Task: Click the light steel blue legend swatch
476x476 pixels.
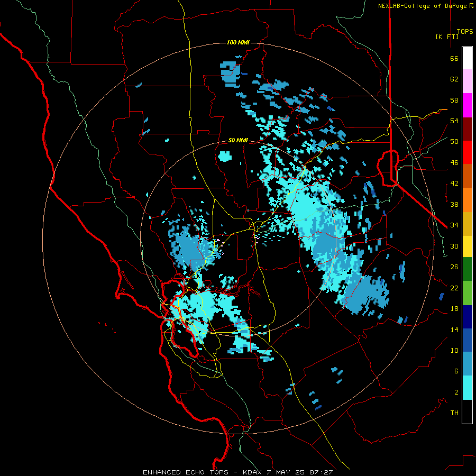Action: click(x=467, y=363)
